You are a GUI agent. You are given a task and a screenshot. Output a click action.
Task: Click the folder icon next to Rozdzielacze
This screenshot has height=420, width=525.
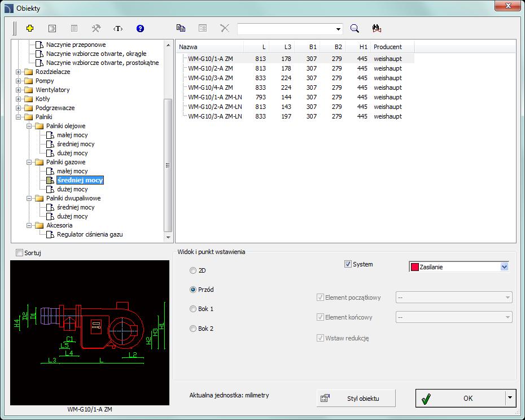pyautogui.click(x=29, y=72)
